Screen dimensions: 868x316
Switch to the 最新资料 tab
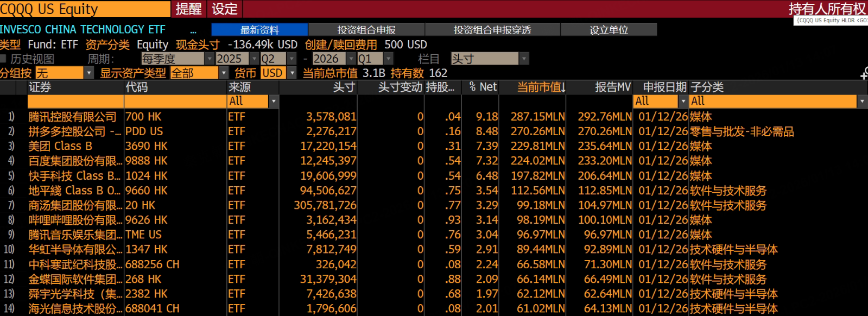(259, 30)
